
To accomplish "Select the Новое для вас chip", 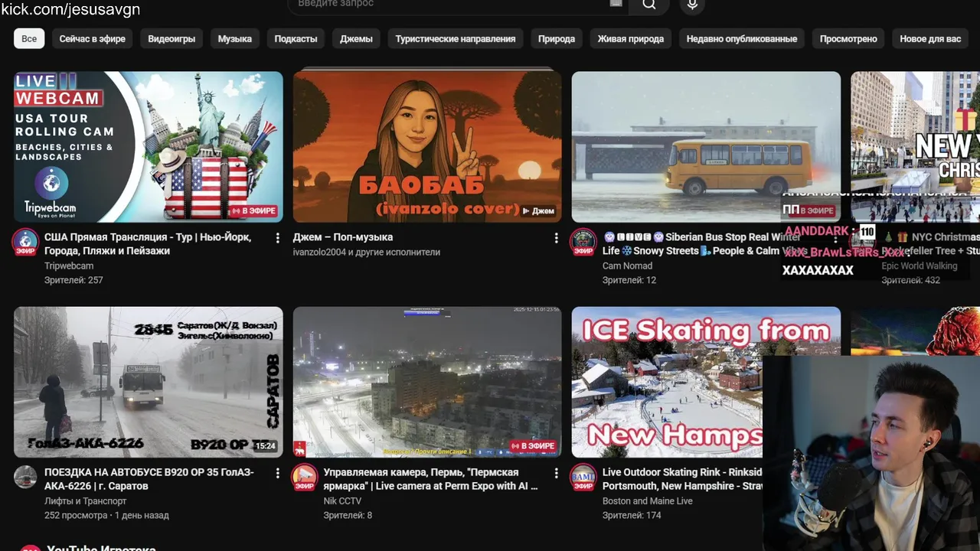I will [x=930, y=38].
